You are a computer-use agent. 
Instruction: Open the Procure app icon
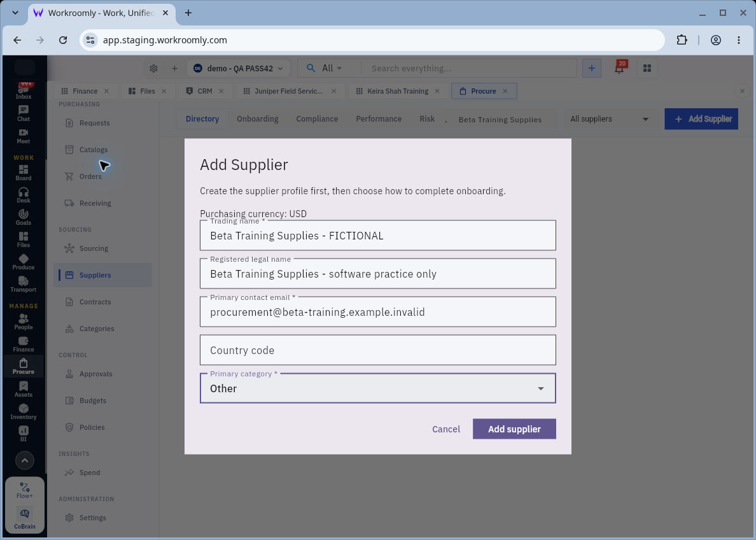click(x=23, y=366)
